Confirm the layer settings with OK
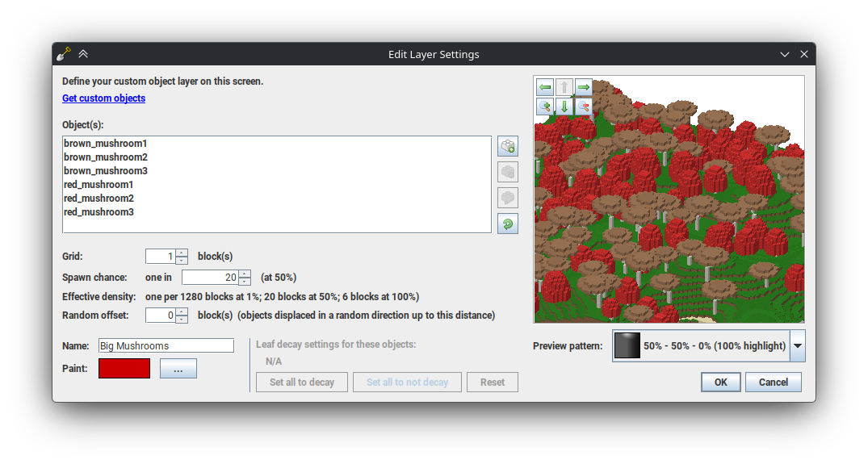Image resolution: width=868 pixels, height=464 pixels. click(721, 382)
